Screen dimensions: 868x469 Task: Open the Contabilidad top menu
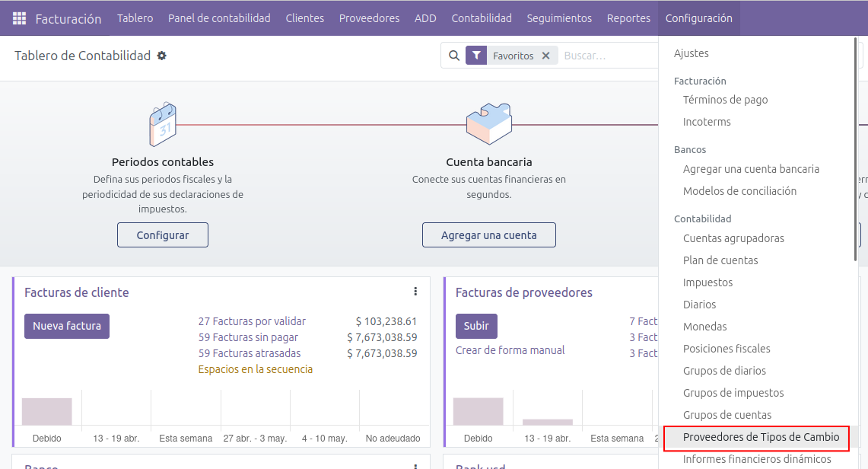coord(482,18)
